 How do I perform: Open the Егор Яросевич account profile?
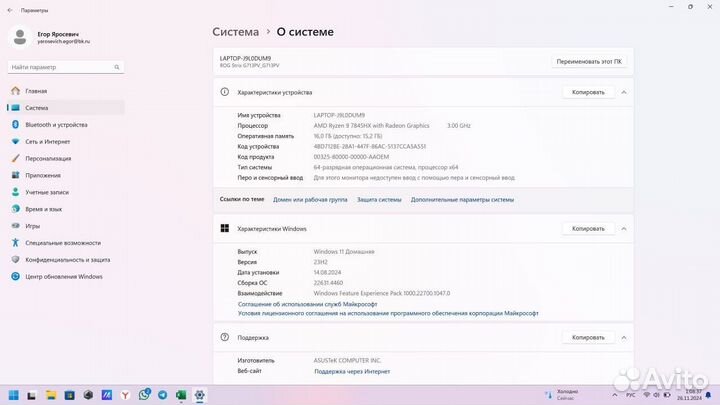pos(51,37)
